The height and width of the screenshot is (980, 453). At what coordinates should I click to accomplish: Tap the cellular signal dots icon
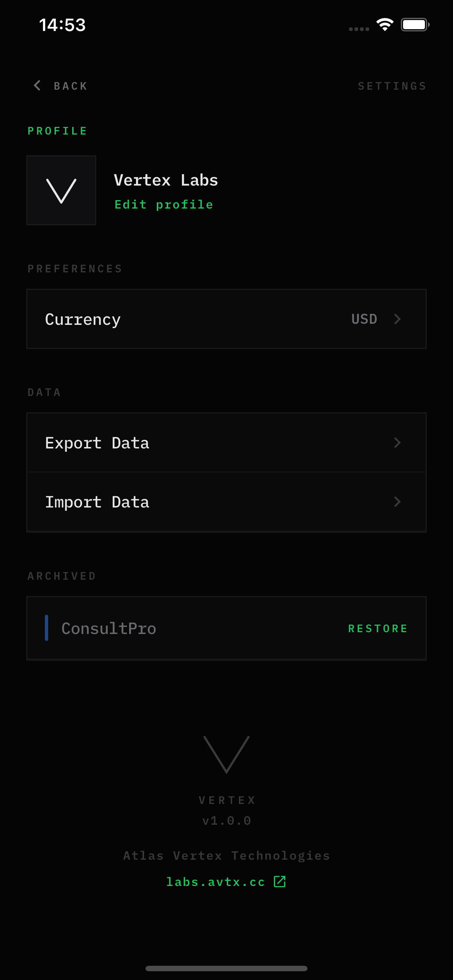(x=359, y=29)
